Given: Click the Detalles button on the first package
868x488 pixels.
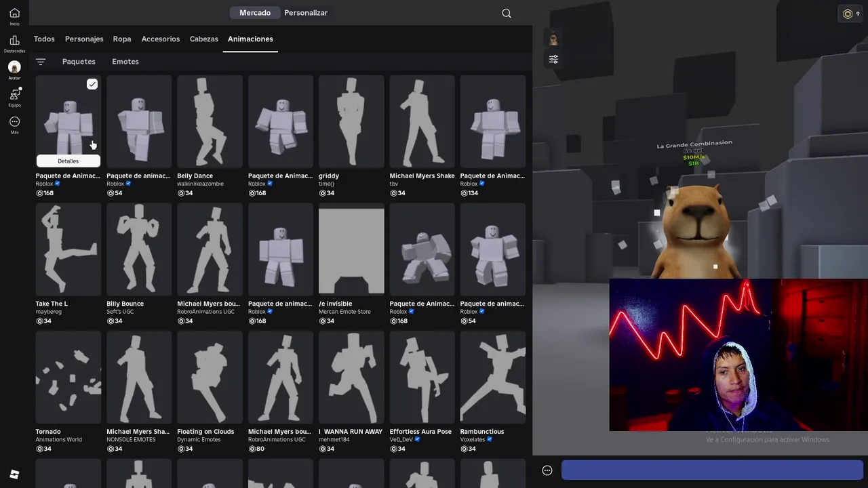Looking at the screenshot, I should coord(68,161).
